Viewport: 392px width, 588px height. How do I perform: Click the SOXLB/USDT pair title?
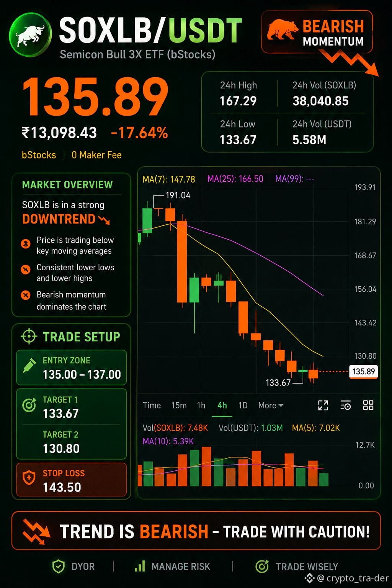point(151,30)
